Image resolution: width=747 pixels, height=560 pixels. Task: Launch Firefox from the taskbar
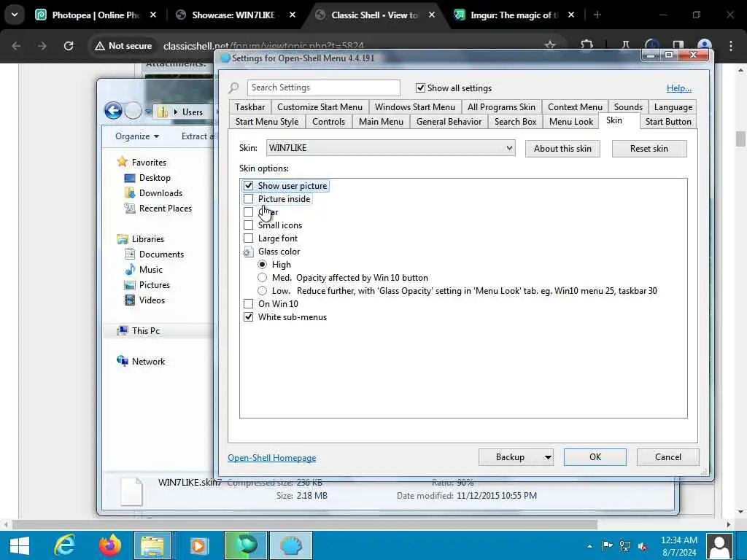coord(109,545)
